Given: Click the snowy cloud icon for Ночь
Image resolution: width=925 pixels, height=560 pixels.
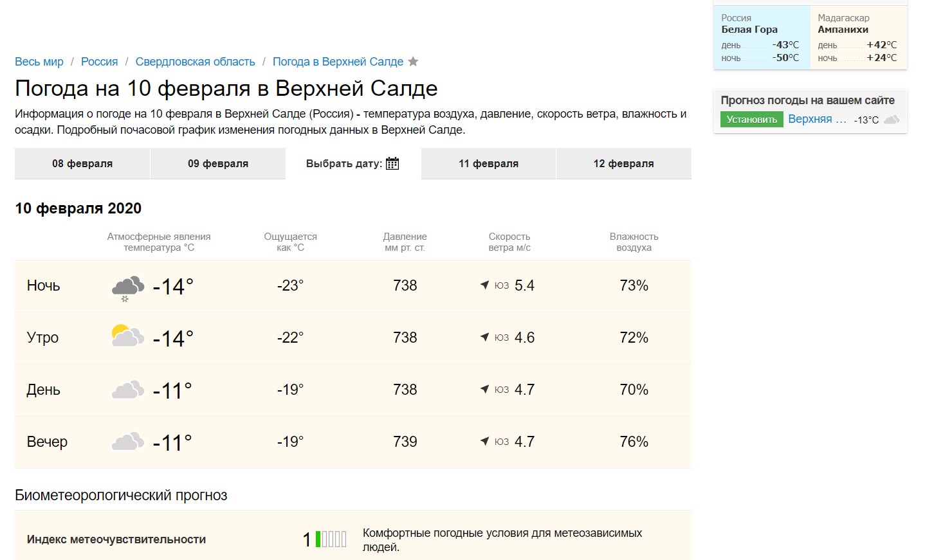Looking at the screenshot, I should (127, 287).
